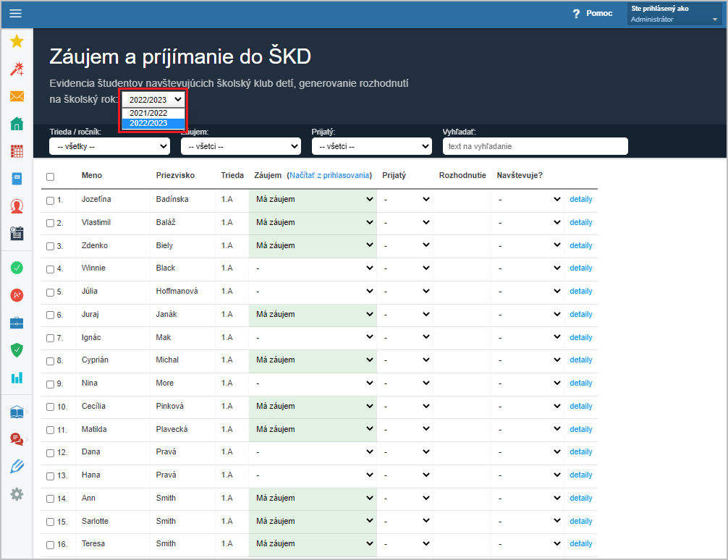Open Záujem dropdown for Jozefína Badínska
728x560 pixels.
point(313,199)
